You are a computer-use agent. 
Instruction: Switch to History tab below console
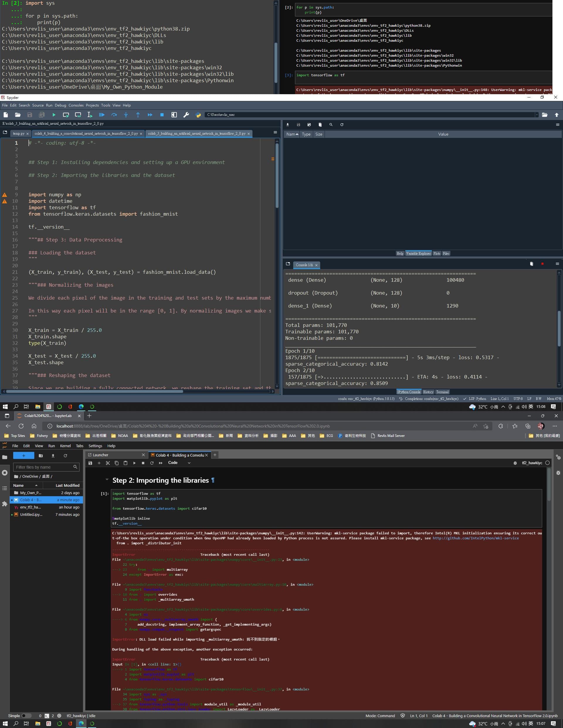coord(428,392)
